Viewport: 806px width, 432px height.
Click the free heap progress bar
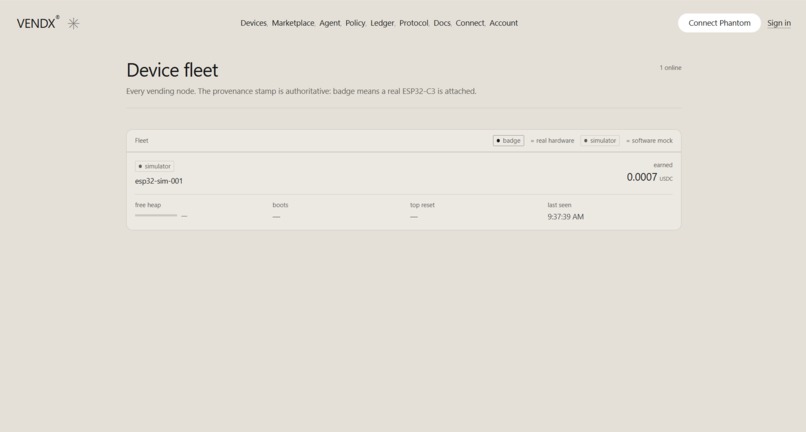156,215
